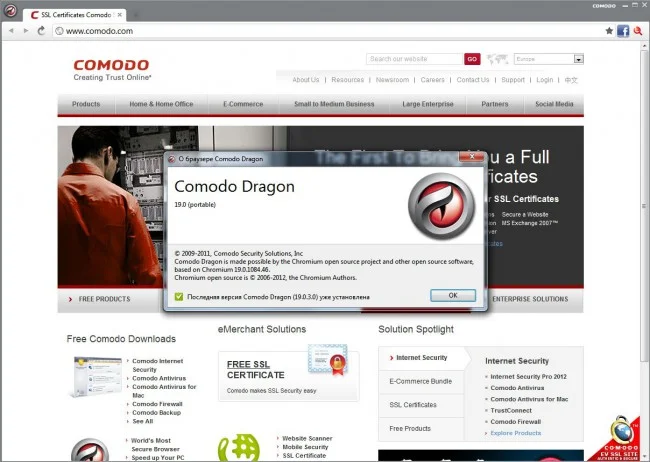The height and width of the screenshot is (462, 650).
Task: Follow the Newsroom link
Action: click(x=392, y=80)
